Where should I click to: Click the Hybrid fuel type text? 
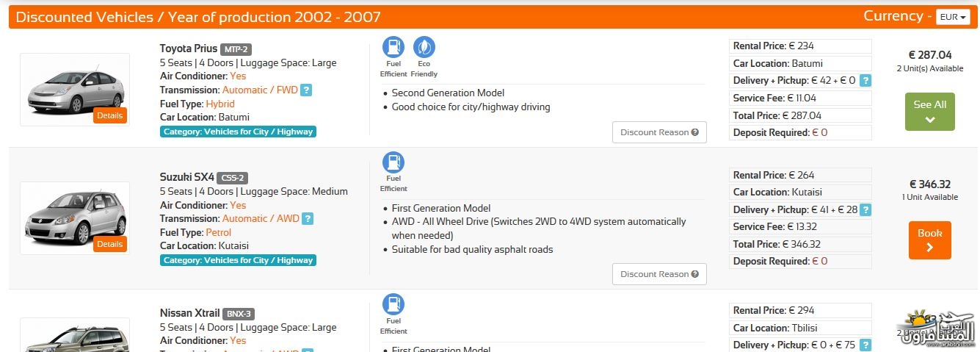pyautogui.click(x=220, y=104)
